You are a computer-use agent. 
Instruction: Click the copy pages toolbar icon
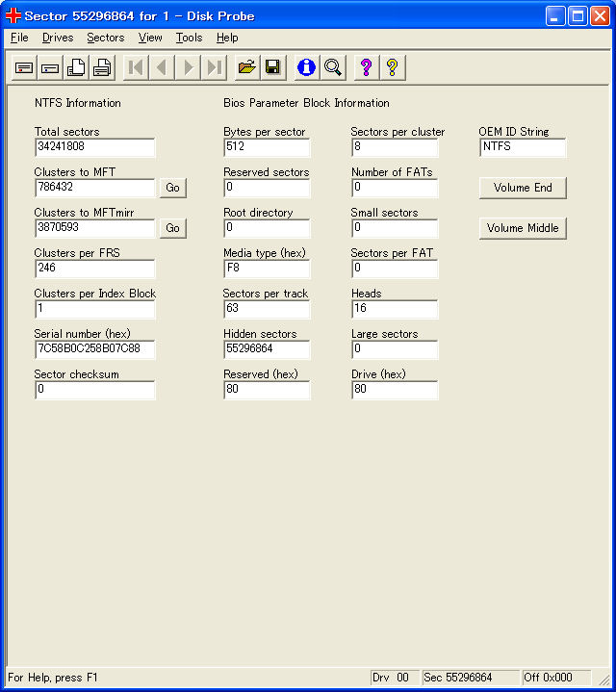click(76, 68)
